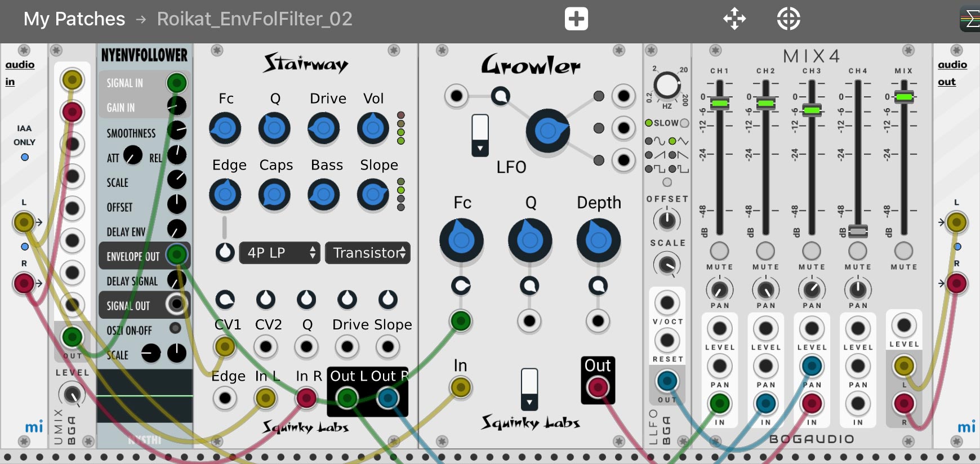980x464 pixels.
Task: Toggle the SLOW button on LLFO
Action: [684, 123]
